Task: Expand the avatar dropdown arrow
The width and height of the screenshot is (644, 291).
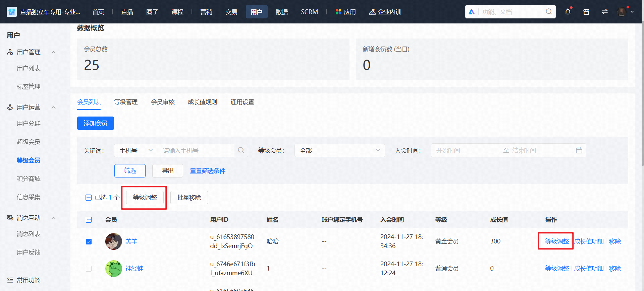Action: coord(632,12)
